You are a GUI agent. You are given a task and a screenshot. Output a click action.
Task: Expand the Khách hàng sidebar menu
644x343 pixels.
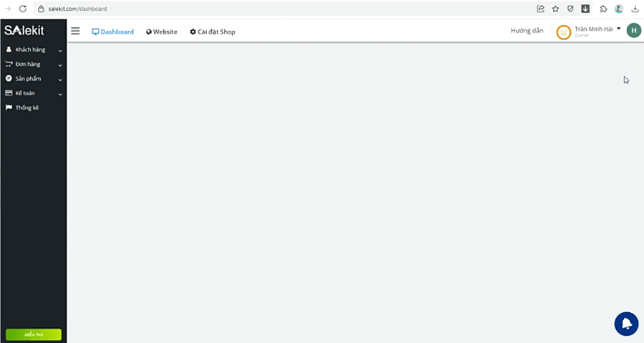point(34,49)
